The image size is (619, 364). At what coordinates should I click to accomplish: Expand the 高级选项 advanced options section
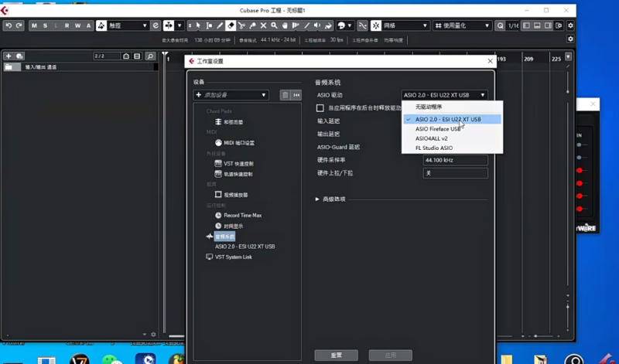pyautogui.click(x=317, y=199)
